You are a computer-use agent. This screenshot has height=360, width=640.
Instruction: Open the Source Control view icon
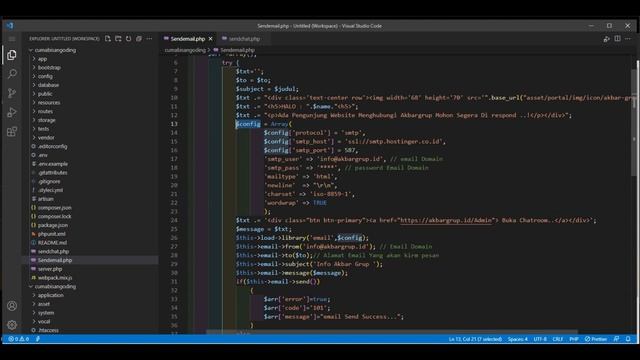pyautogui.click(x=12, y=93)
